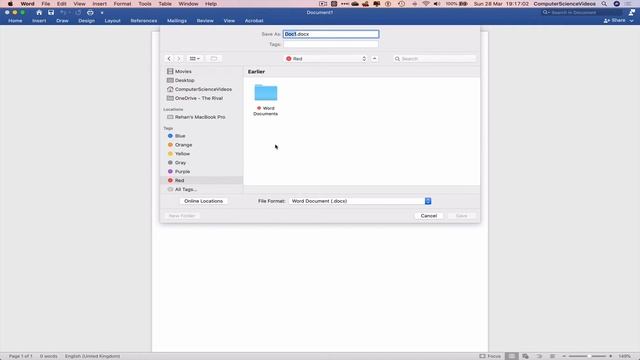This screenshot has height=360, width=640.
Task: Open the Acrobat ribbon tab
Action: (254, 21)
